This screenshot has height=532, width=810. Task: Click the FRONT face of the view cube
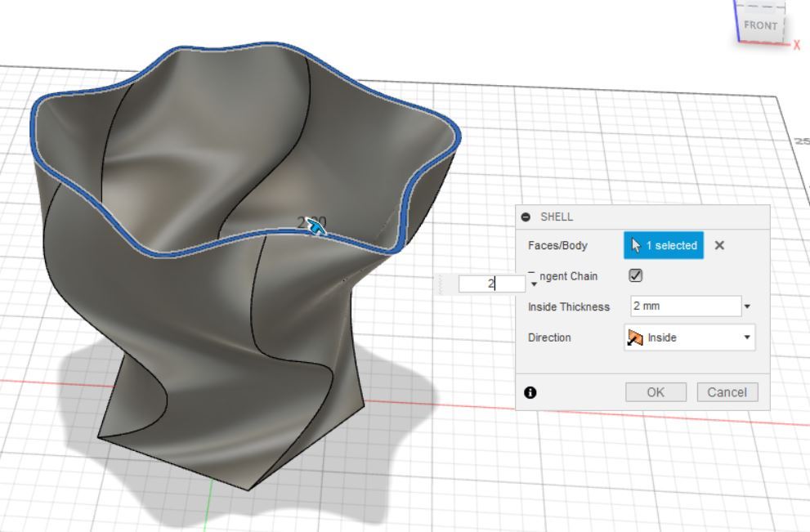[x=760, y=26]
